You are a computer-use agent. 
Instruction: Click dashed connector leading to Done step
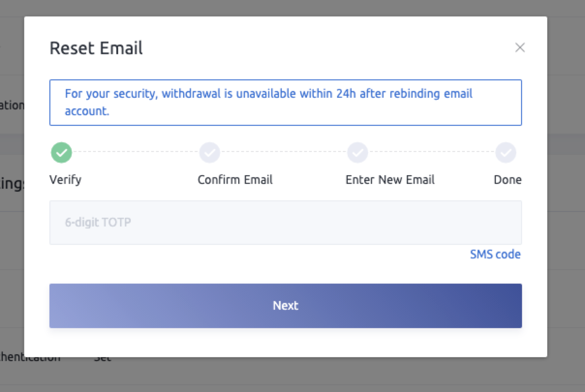(431, 152)
